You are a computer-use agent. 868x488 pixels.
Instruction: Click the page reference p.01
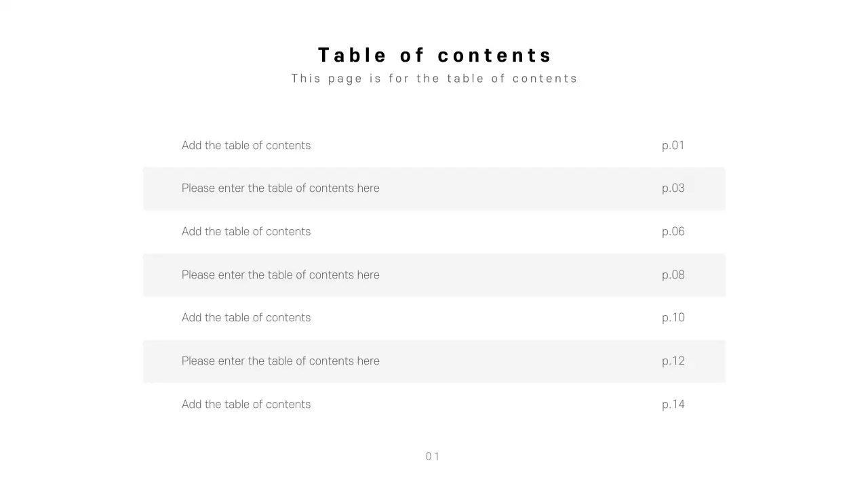tap(673, 145)
